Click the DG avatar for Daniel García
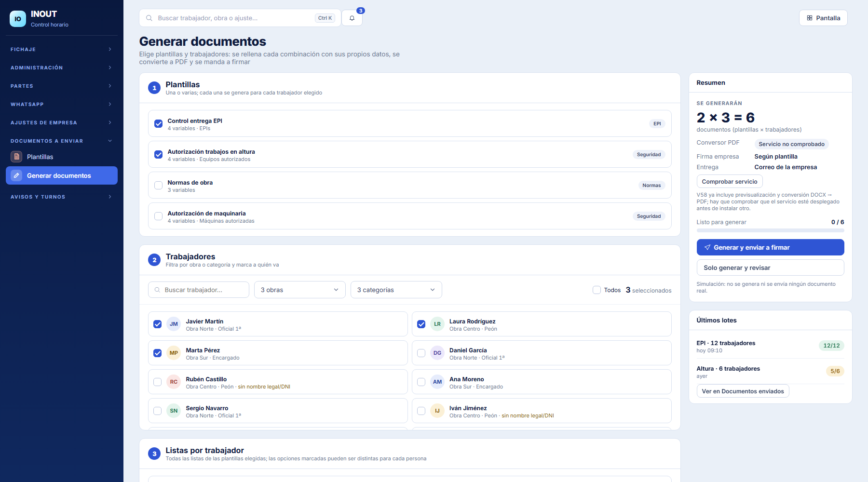The height and width of the screenshot is (482, 868). click(x=437, y=353)
